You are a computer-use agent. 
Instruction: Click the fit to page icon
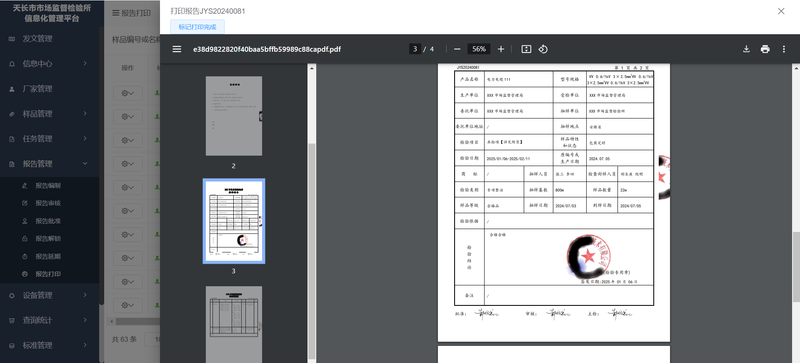coord(527,49)
